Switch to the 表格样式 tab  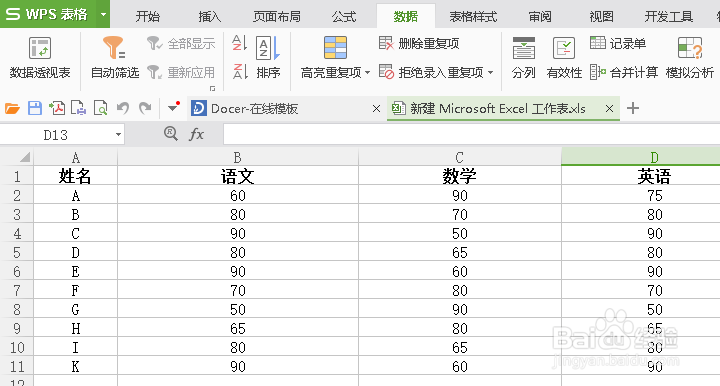click(x=473, y=17)
